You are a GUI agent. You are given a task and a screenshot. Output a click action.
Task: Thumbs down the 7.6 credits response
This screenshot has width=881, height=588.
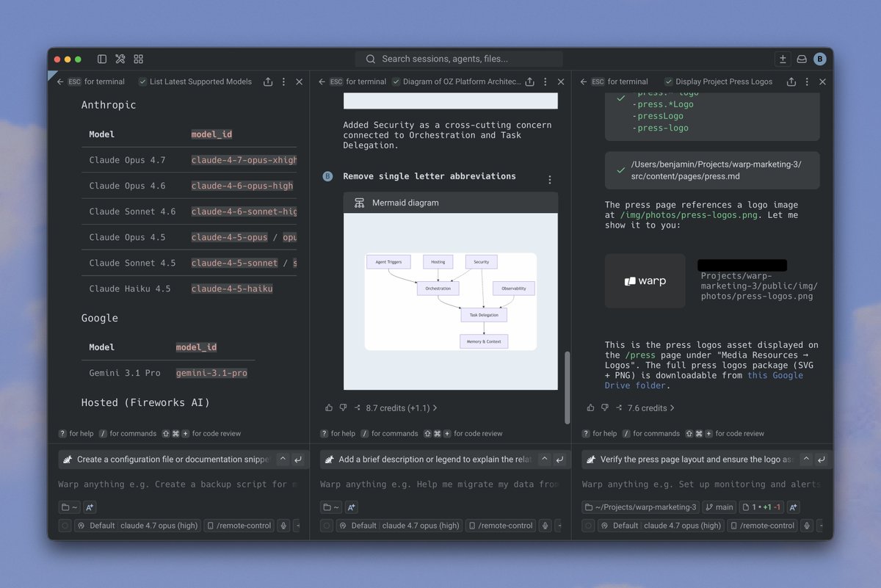(x=605, y=407)
